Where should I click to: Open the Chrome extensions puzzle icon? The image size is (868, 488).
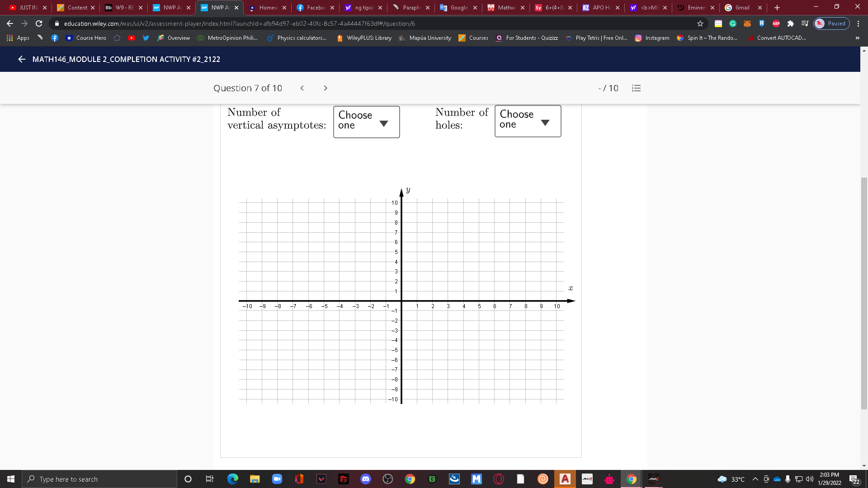click(790, 23)
